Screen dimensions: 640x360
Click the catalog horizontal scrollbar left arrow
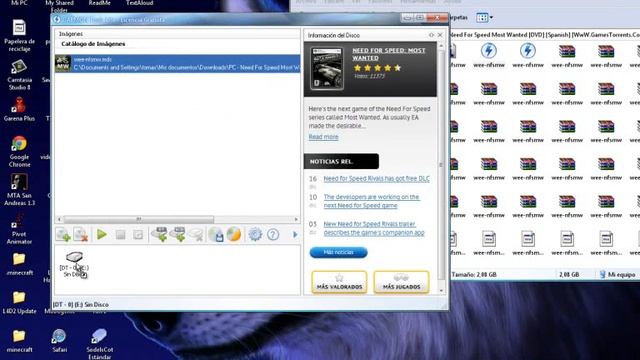point(59,219)
